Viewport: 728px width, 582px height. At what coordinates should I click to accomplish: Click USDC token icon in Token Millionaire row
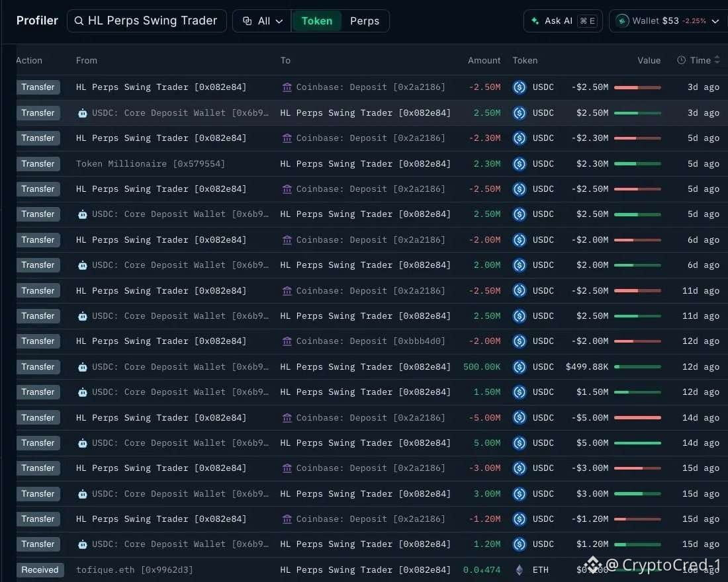(520, 164)
